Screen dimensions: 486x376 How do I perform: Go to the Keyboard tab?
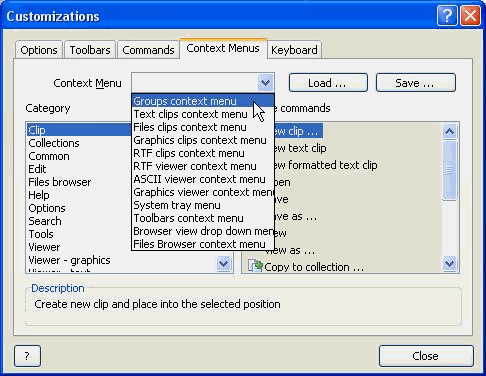(294, 50)
